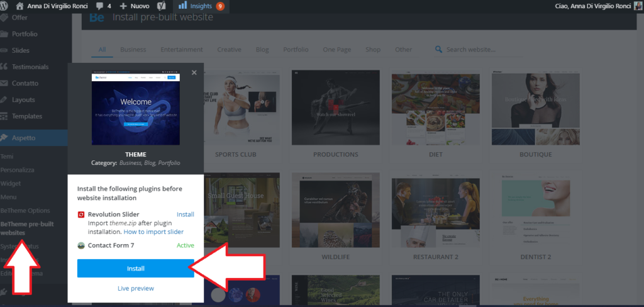Image resolution: width=644 pixels, height=307 pixels.
Task: Open the Live preview link
Action: pyautogui.click(x=136, y=289)
